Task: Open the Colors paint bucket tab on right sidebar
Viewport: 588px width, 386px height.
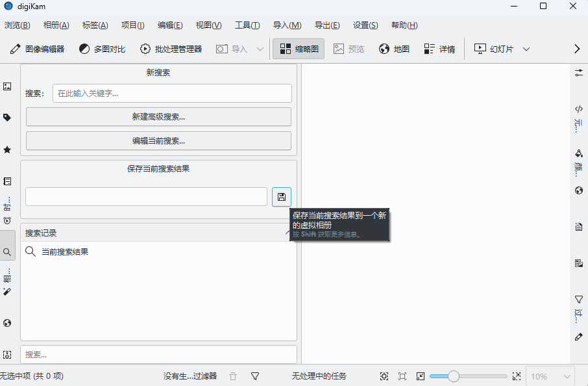Action: point(579,154)
